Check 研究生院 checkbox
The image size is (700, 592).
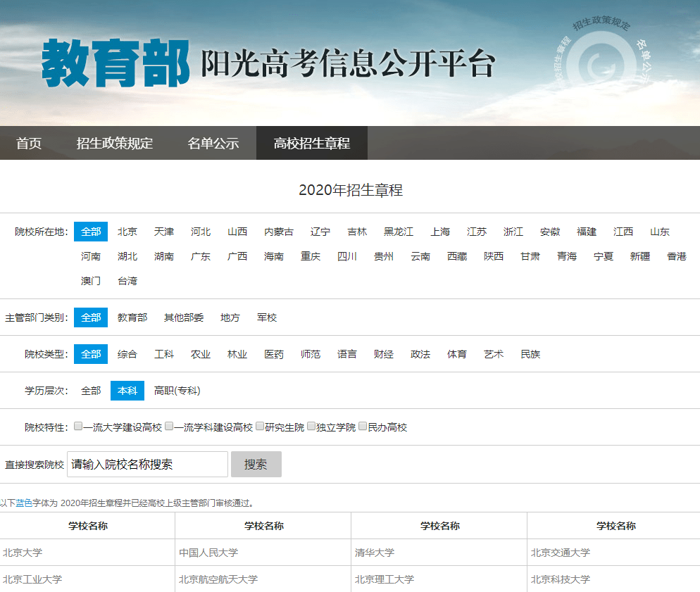click(260, 427)
